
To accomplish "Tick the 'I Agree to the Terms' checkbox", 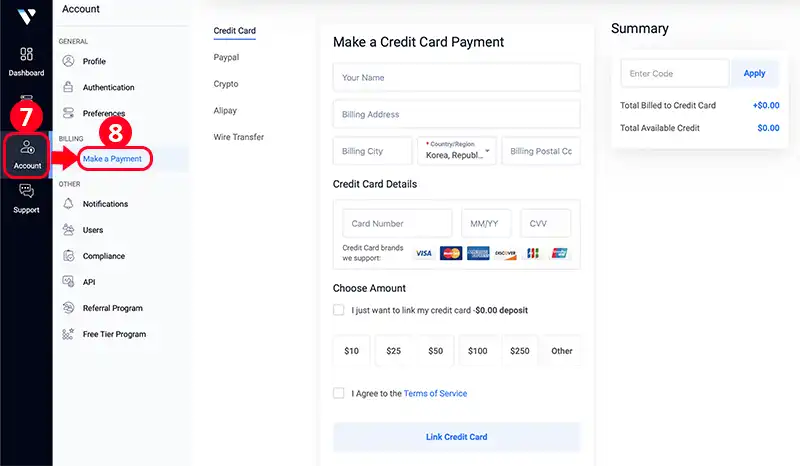I will (338, 393).
